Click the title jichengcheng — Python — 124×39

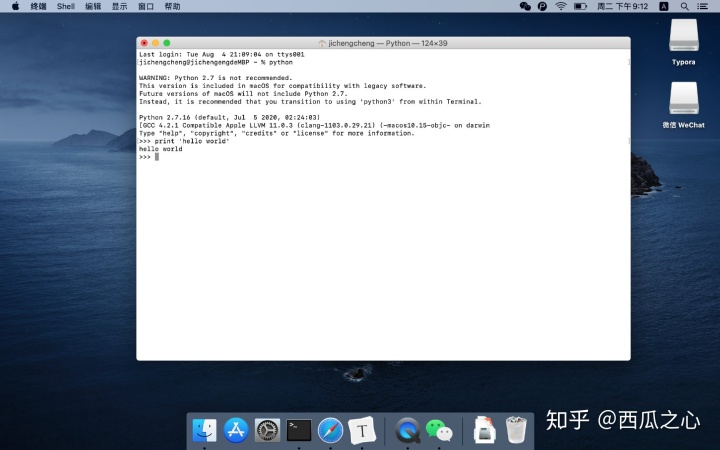388,43
